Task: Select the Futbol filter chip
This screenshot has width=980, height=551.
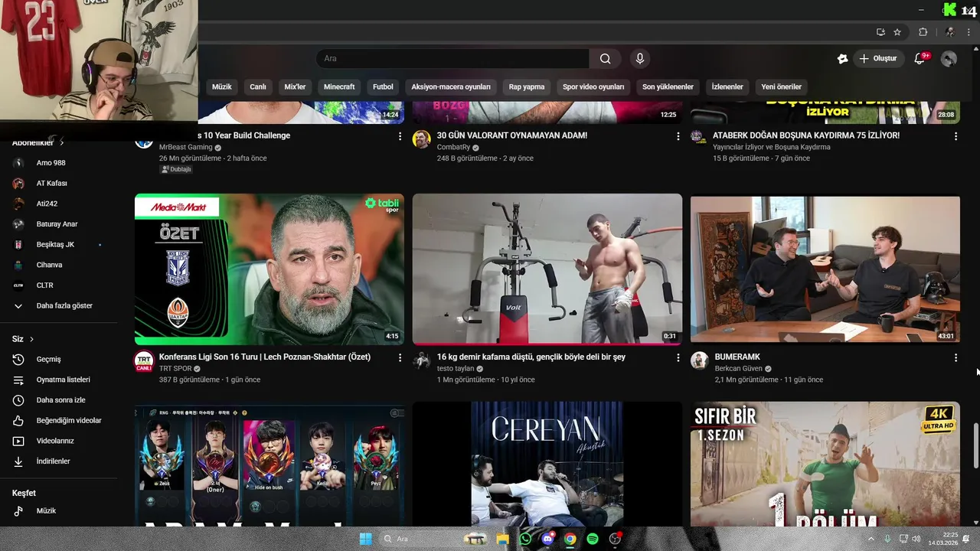Action: (x=383, y=86)
